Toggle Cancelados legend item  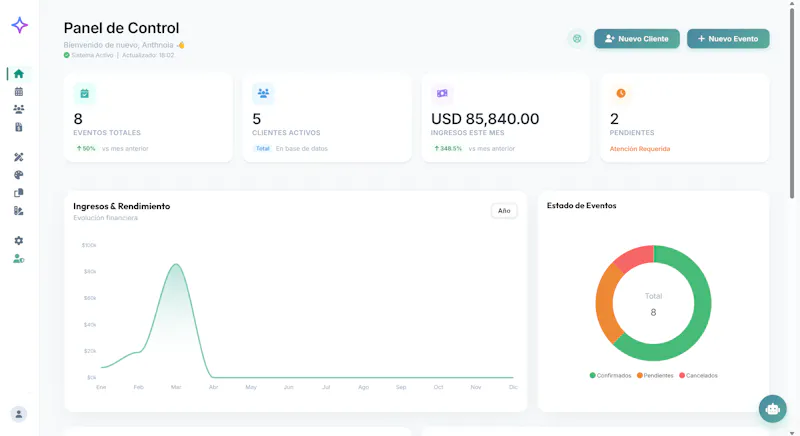coord(698,375)
